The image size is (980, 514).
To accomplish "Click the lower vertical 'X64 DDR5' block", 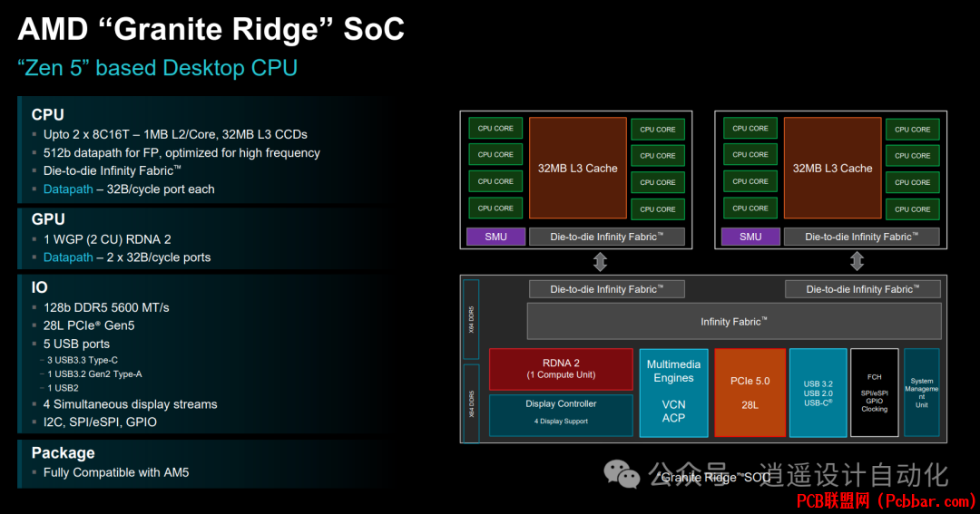I will 471,404.
